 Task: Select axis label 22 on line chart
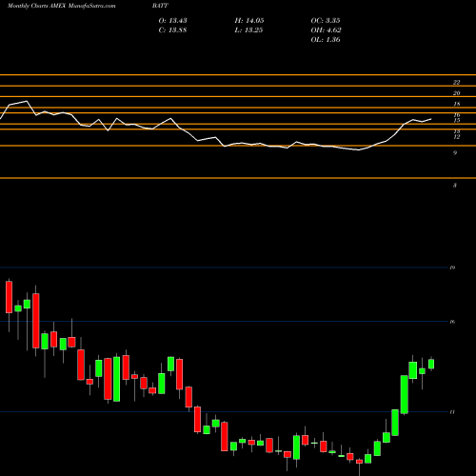point(456,83)
